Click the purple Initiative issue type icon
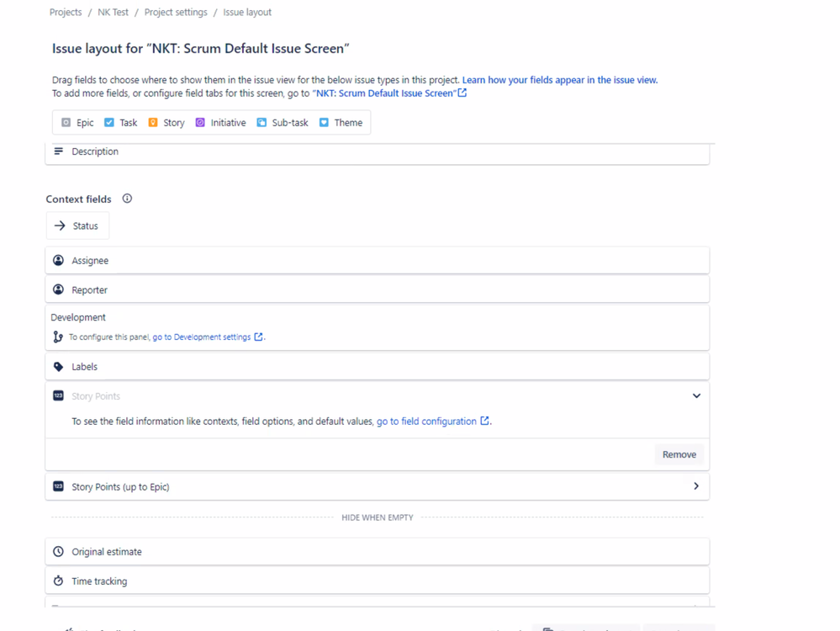The image size is (840, 631). click(x=200, y=122)
